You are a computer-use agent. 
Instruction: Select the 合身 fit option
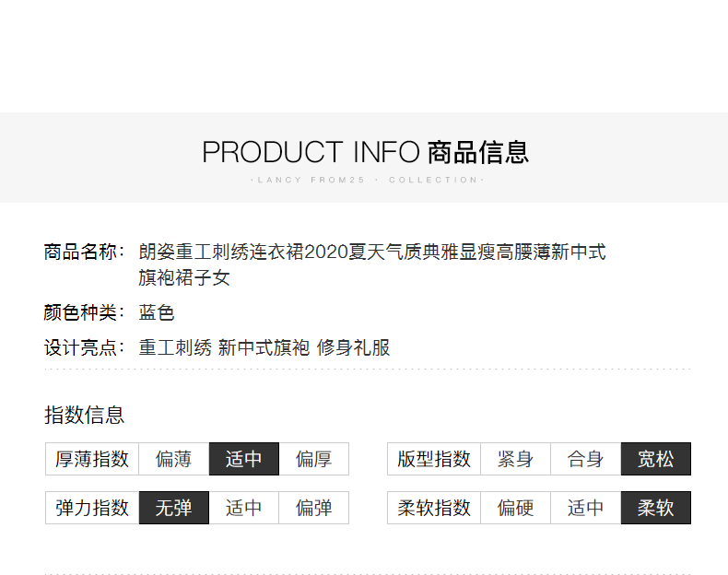[x=585, y=459]
